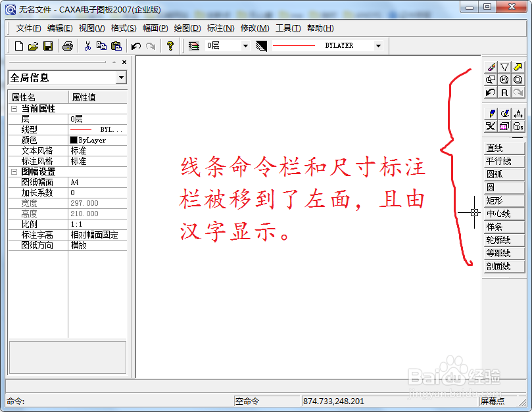Click the show all magnifier icon
This screenshot has height=412, width=532.
(x=518, y=80)
